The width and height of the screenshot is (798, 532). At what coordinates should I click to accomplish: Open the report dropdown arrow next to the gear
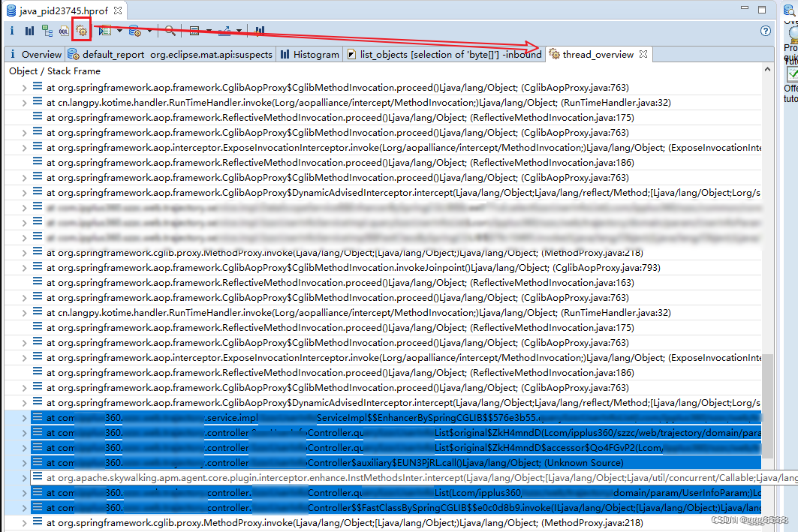point(118,31)
